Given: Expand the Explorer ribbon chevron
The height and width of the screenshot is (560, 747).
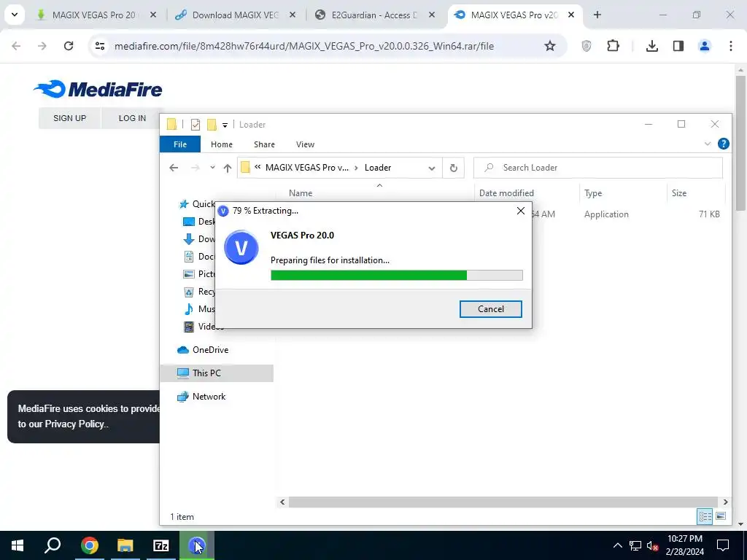Looking at the screenshot, I should point(708,144).
